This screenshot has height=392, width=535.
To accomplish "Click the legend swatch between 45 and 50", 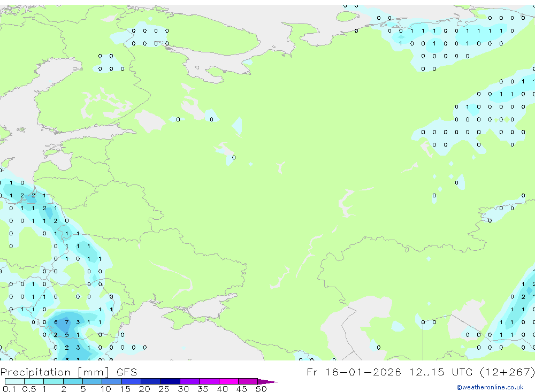I will 248,381.
